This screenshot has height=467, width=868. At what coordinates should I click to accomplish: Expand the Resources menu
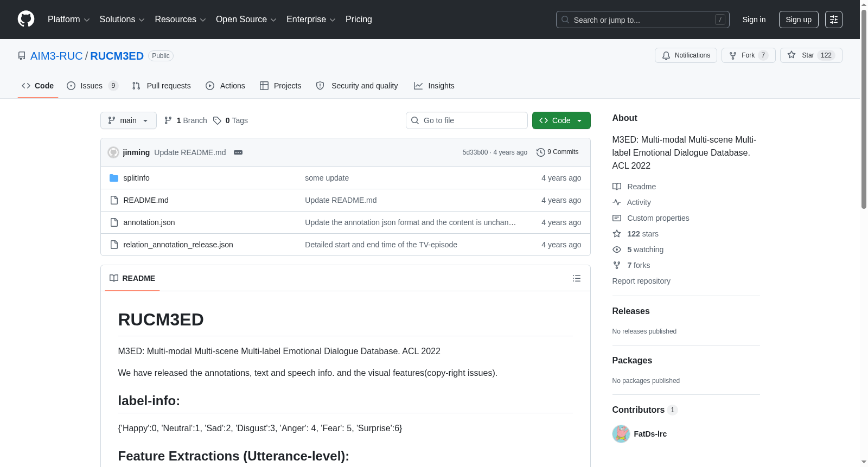click(x=180, y=20)
